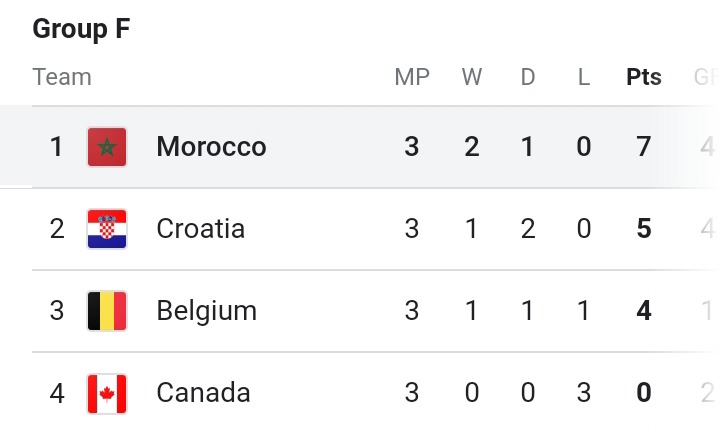Click the D column header

528,77
